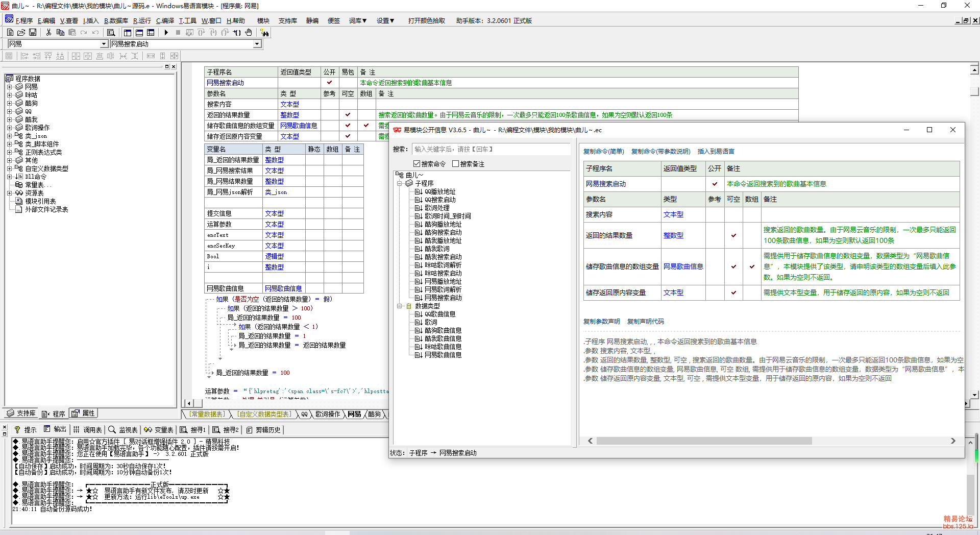The width and height of the screenshot is (980, 535).
Task: Toggle 数组 check for 储存歌曲信息的数组变量 in editor
Action: 366,125
